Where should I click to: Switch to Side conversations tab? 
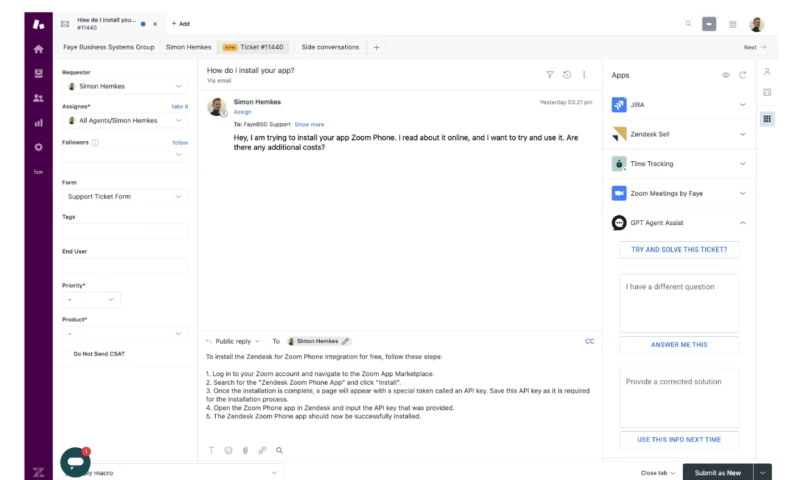(330, 47)
